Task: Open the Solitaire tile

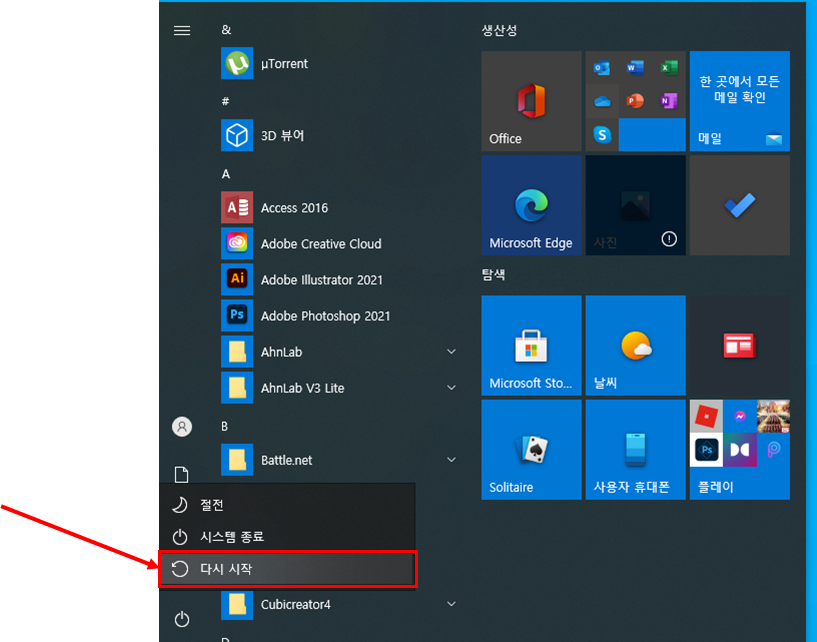Action: click(x=531, y=450)
